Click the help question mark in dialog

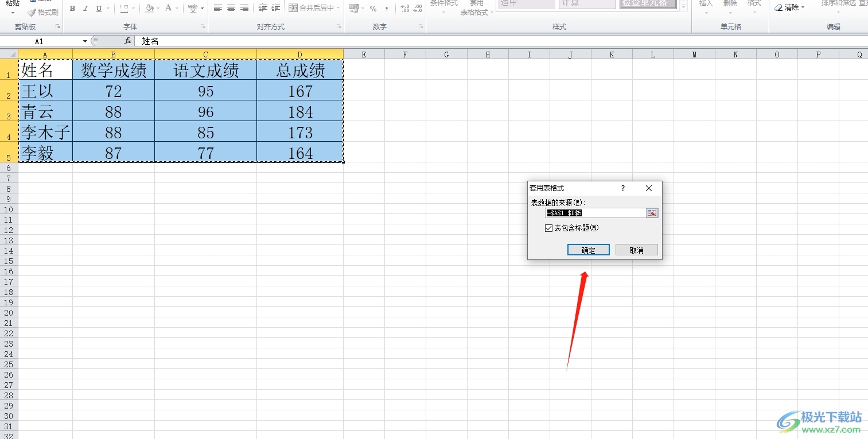coord(623,188)
